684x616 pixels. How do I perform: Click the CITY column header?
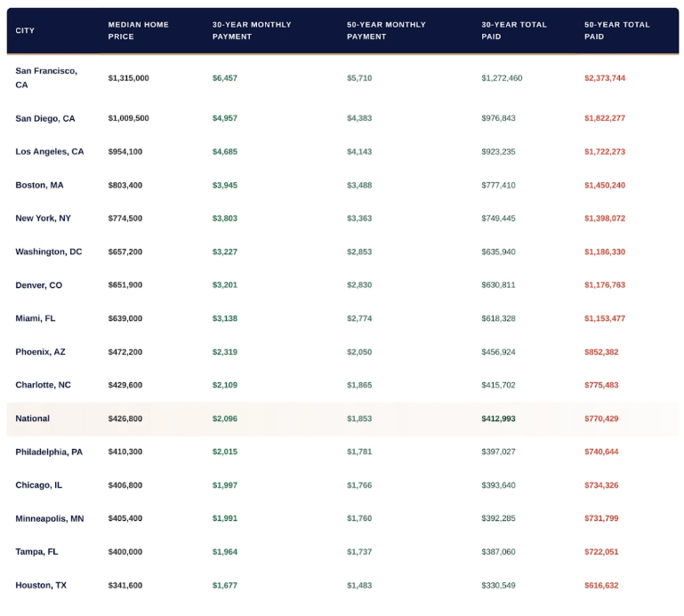pos(25,31)
